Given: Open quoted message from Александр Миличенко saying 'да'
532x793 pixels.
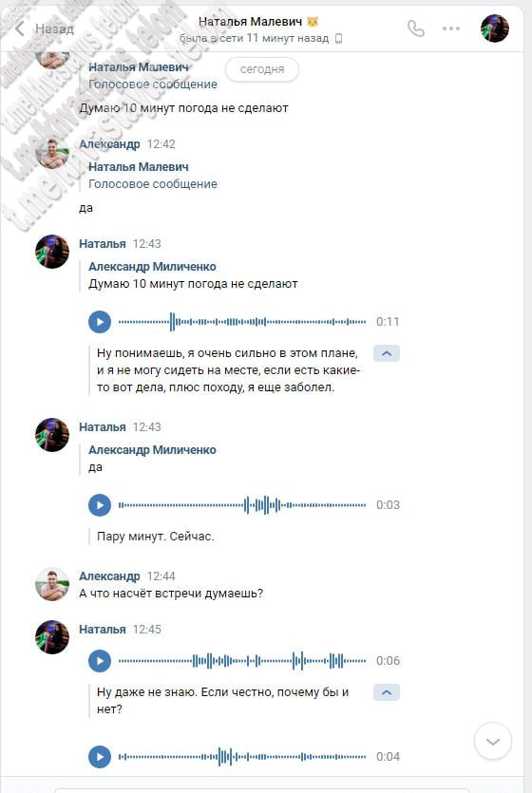Looking at the screenshot, I should 152,458.
